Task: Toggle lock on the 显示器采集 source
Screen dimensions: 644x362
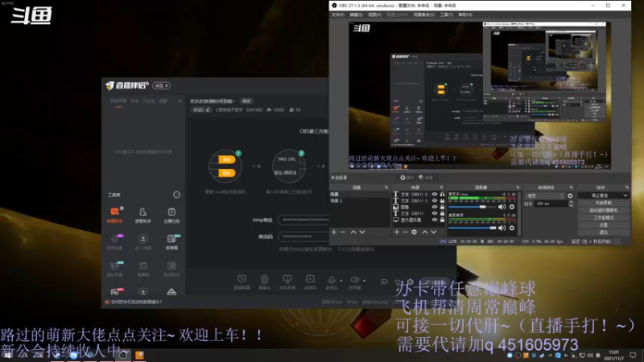Action: 442,220
